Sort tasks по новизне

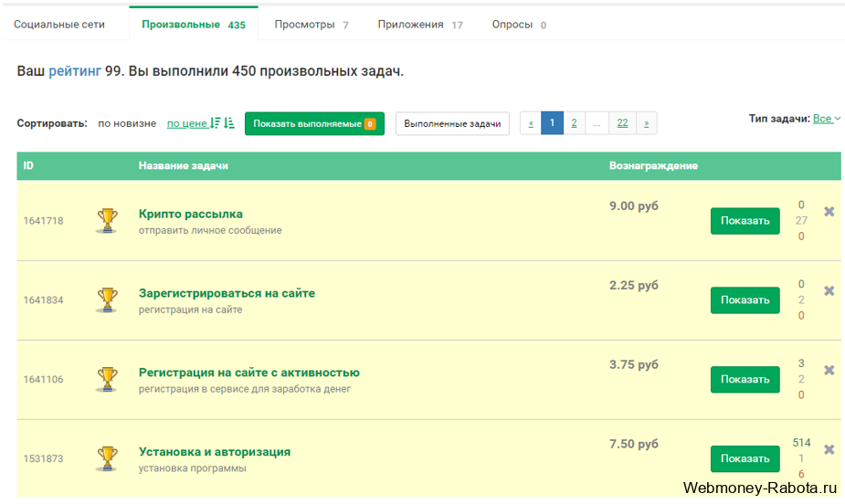point(127,123)
